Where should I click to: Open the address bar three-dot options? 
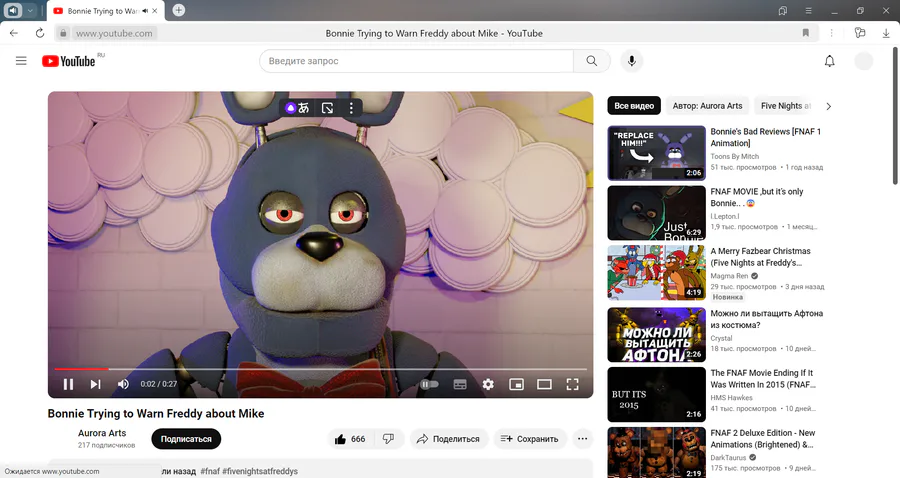pyautogui.click(x=831, y=33)
